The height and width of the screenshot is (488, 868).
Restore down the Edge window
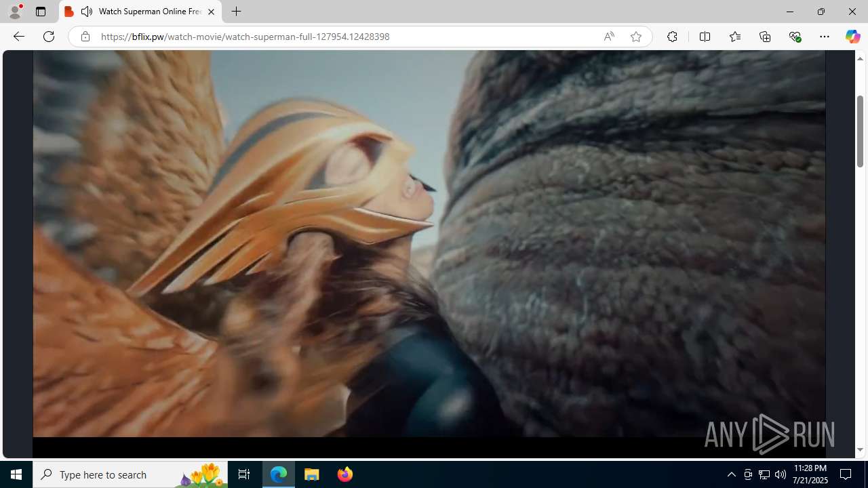821,12
